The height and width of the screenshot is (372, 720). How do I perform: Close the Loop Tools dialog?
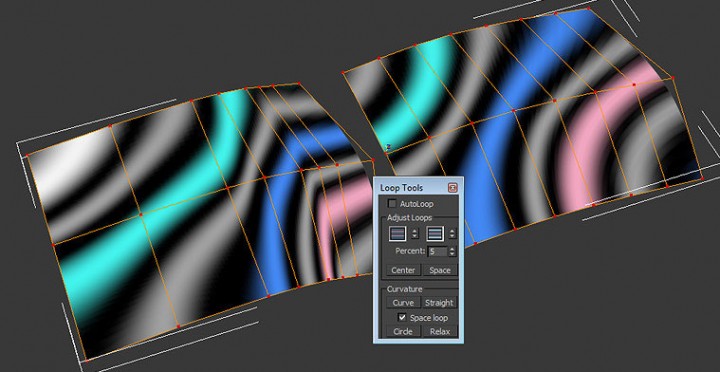click(453, 187)
